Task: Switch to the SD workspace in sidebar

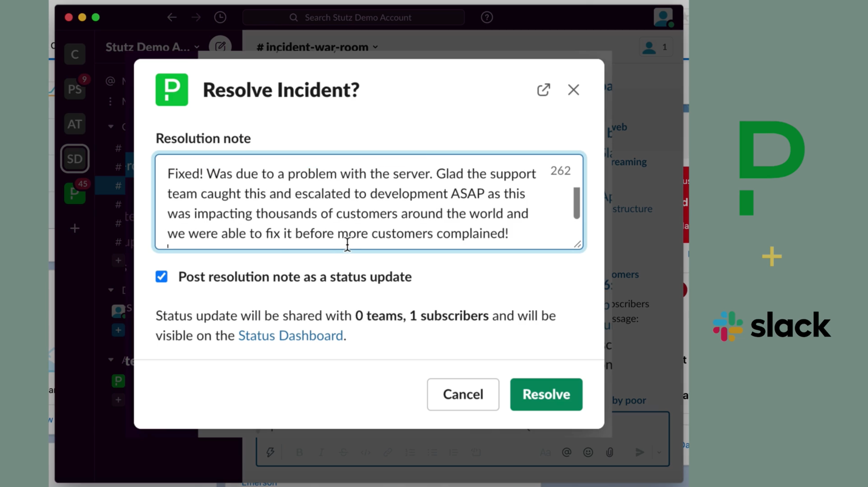Action: tap(75, 158)
